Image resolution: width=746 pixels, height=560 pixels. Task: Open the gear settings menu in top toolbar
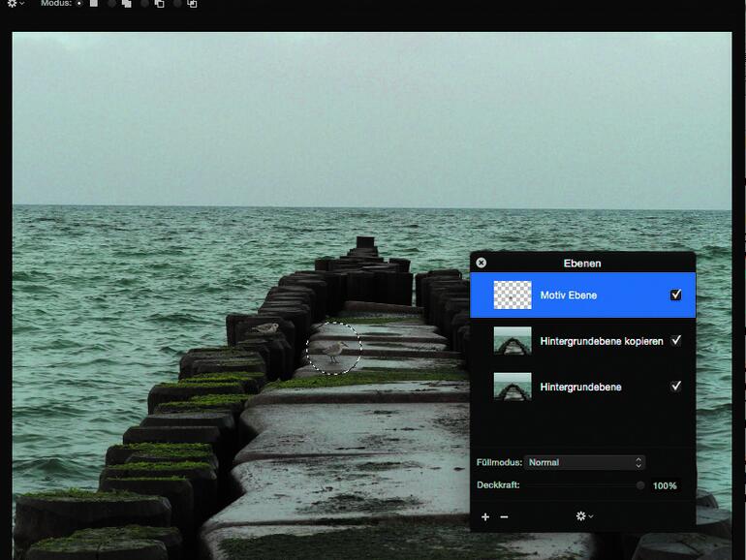16,3
